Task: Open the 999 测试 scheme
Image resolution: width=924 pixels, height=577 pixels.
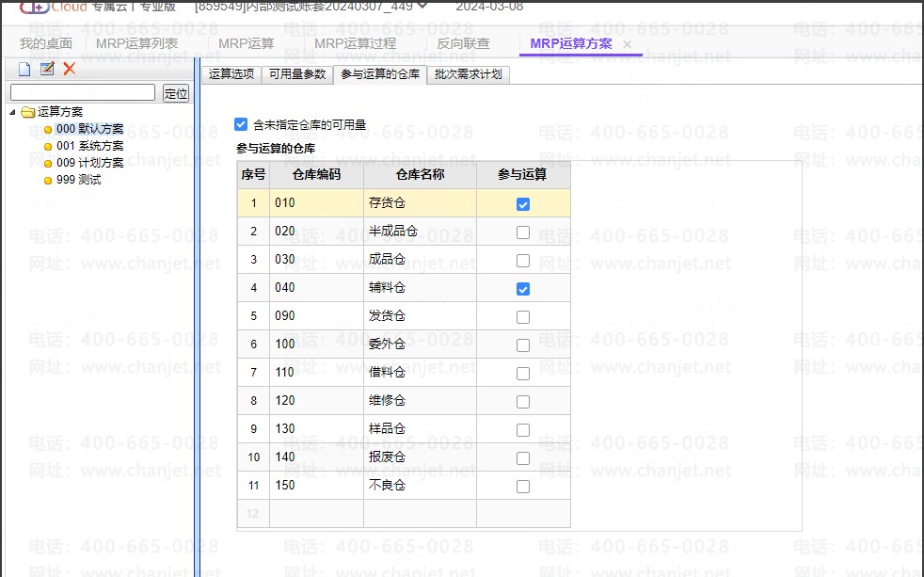Action: (78, 180)
